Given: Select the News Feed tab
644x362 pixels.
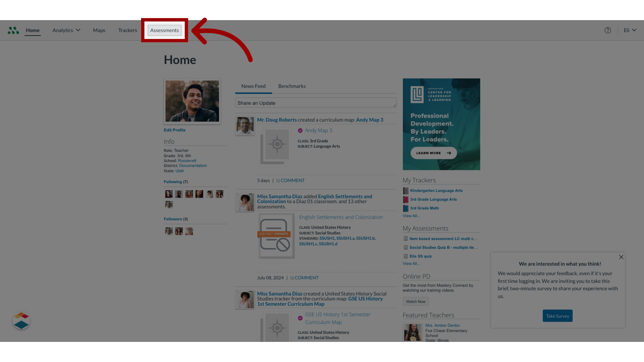Looking at the screenshot, I should (253, 86).
